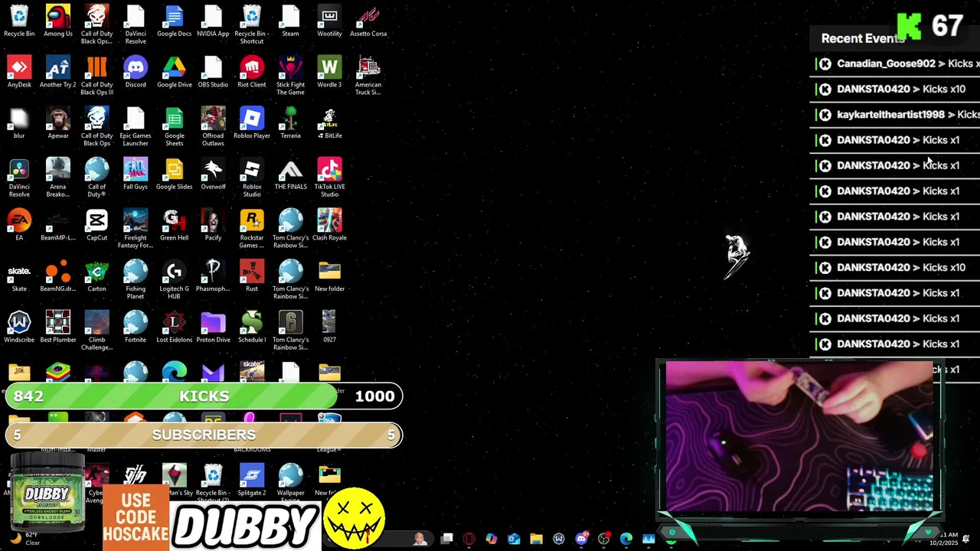
Task: Launch Phasmophobia from the desktop
Action: tap(213, 276)
